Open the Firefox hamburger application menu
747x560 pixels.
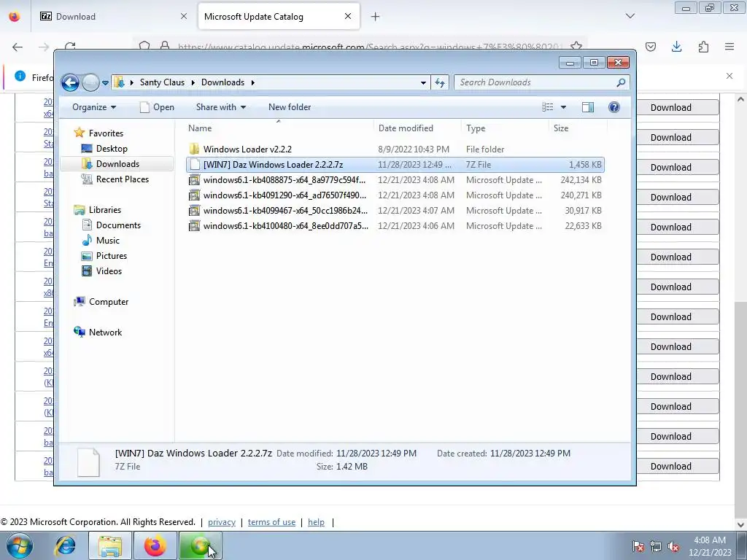pos(729,47)
